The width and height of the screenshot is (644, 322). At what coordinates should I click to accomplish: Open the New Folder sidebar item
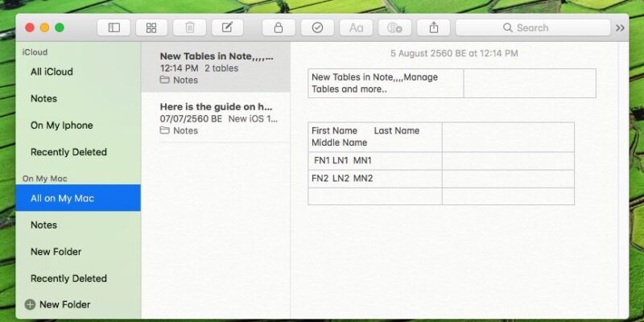tap(78, 251)
